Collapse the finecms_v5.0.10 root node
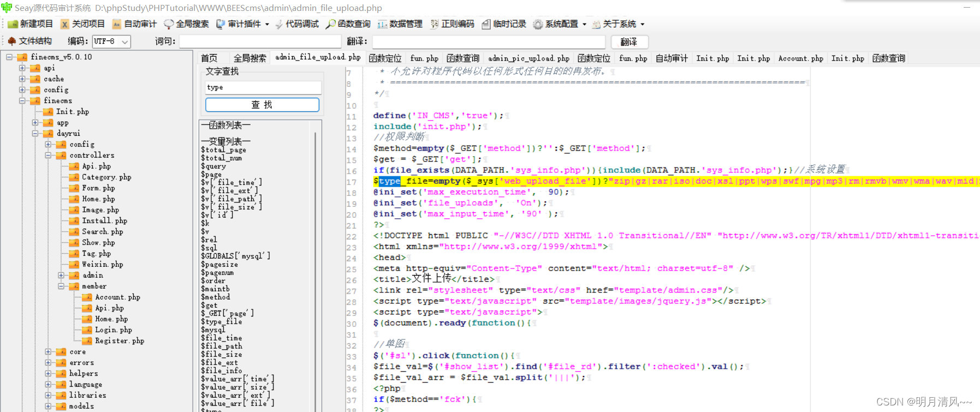980x412 pixels. 9,57
